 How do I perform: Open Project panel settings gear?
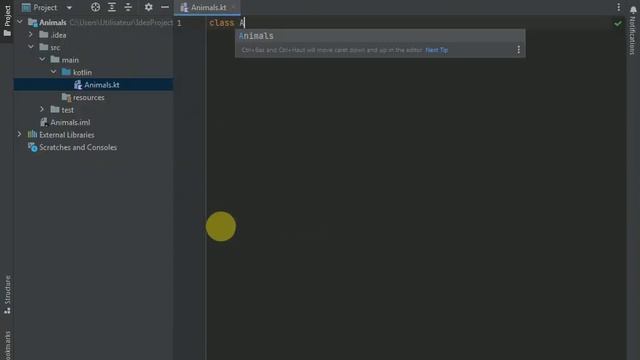[149, 7]
